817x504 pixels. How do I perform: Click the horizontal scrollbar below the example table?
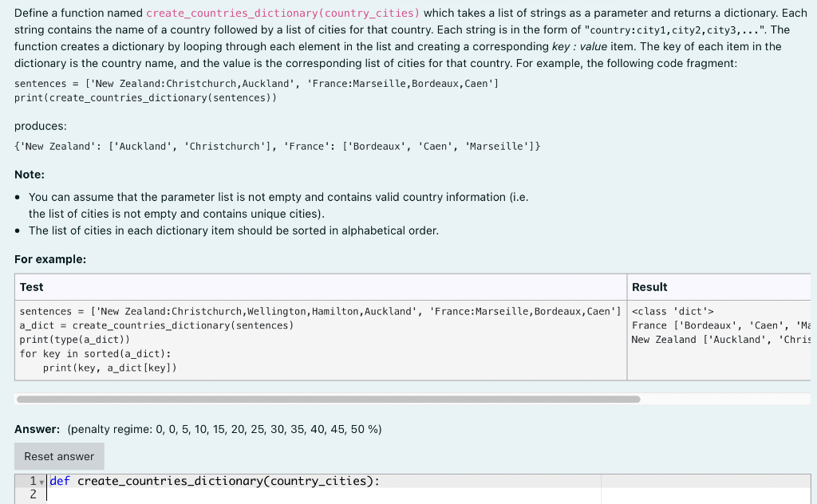click(x=327, y=398)
